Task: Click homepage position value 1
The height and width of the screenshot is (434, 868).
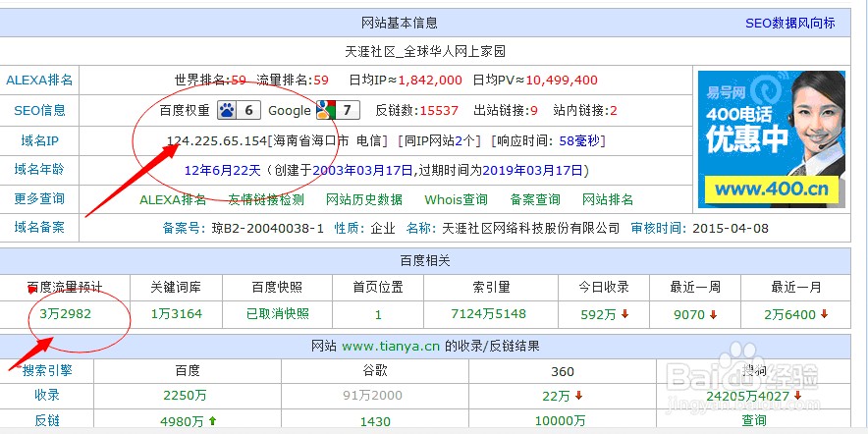Action: click(378, 315)
